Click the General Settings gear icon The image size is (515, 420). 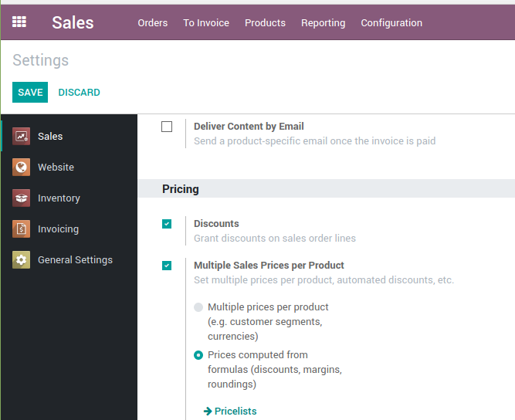22,260
